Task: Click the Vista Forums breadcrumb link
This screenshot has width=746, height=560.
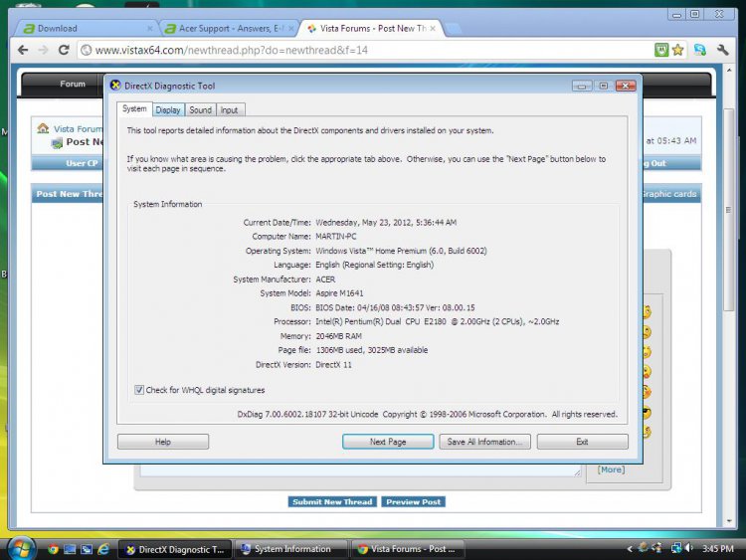Action: pyautogui.click(x=78, y=129)
